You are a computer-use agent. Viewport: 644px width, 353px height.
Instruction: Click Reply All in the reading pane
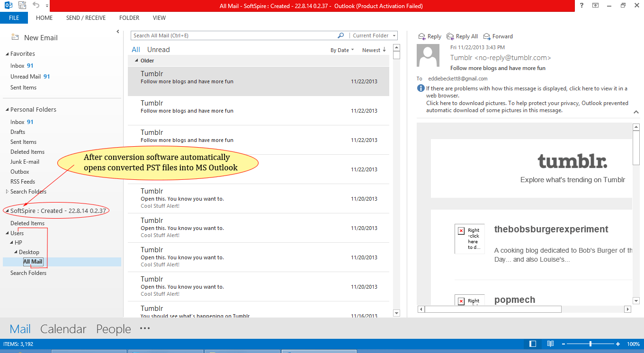point(462,36)
